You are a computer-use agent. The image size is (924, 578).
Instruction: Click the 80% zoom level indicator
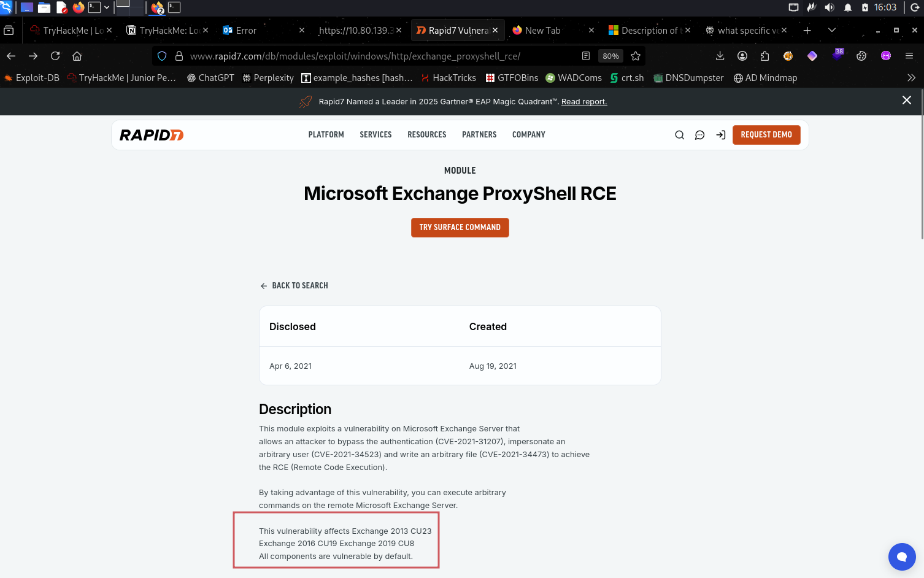pos(610,56)
